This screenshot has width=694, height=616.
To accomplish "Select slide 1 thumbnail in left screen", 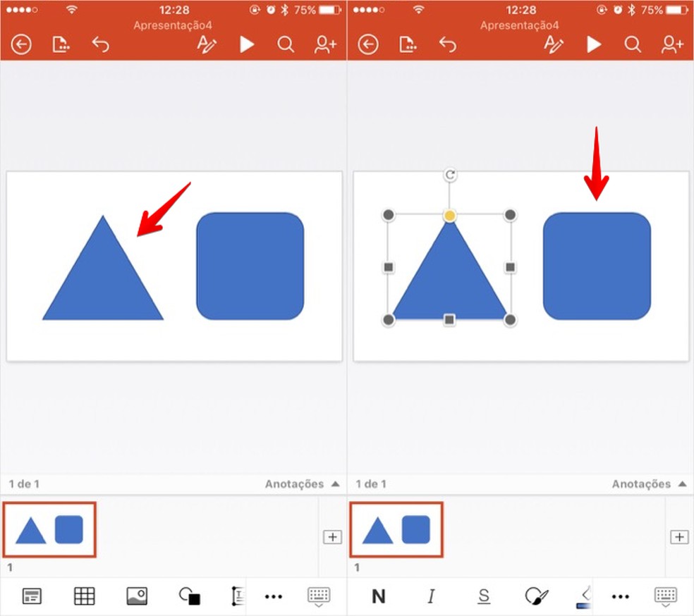I will (49, 529).
